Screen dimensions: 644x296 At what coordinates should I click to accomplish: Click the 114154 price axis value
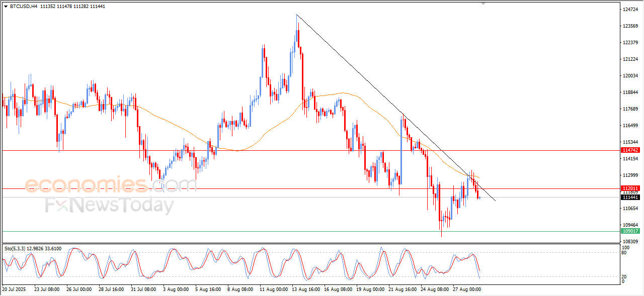631,159
